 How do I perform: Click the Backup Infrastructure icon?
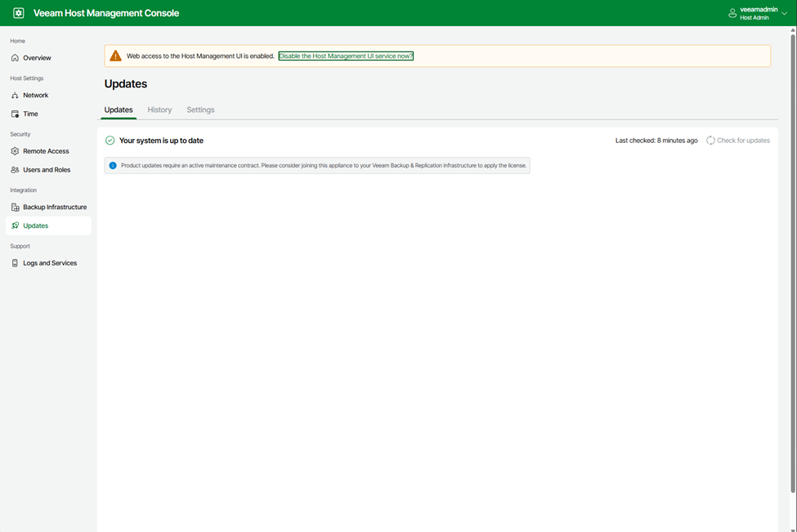coord(16,208)
